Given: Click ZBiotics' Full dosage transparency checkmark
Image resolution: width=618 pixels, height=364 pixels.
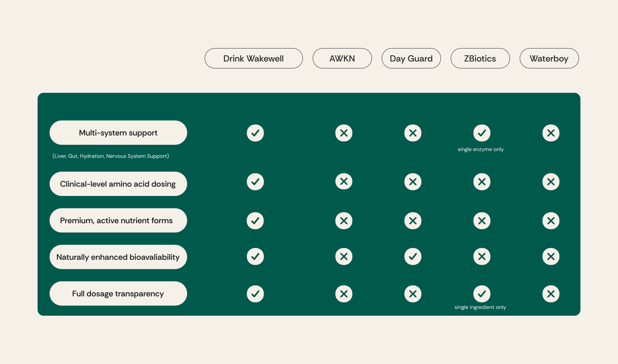Looking at the screenshot, I should pos(482,294).
